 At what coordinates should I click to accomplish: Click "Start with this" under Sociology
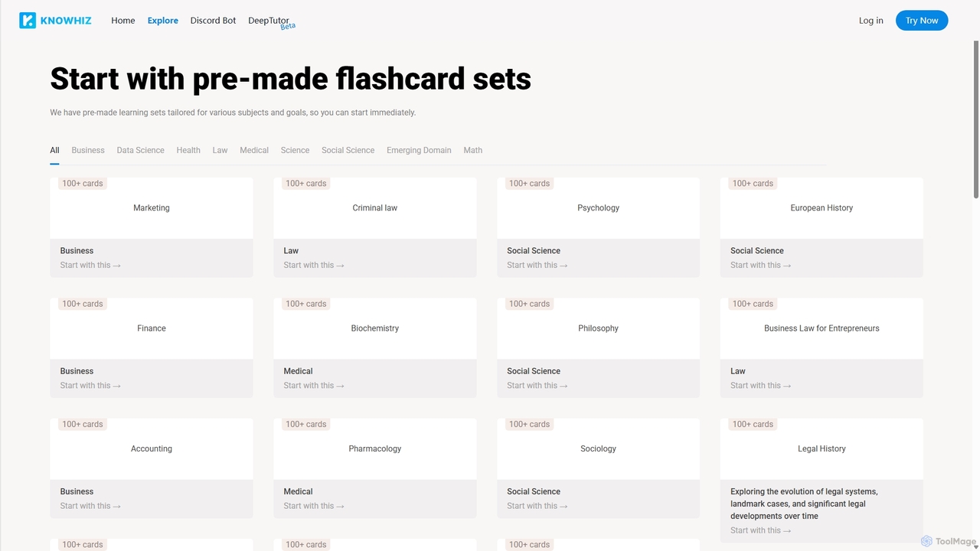click(x=537, y=506)
